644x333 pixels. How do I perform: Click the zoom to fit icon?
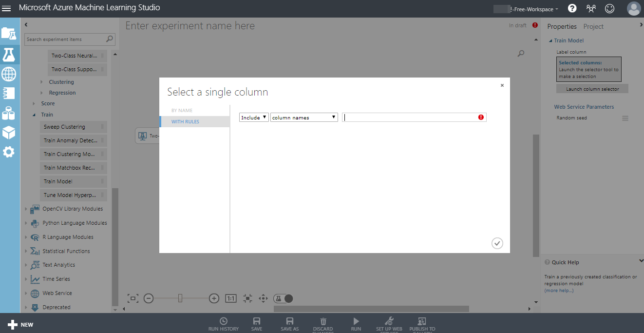[133, 298]
